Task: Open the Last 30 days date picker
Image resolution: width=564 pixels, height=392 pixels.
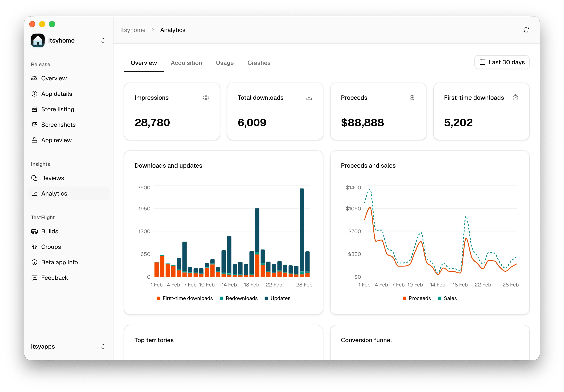Action: (502, 62)
